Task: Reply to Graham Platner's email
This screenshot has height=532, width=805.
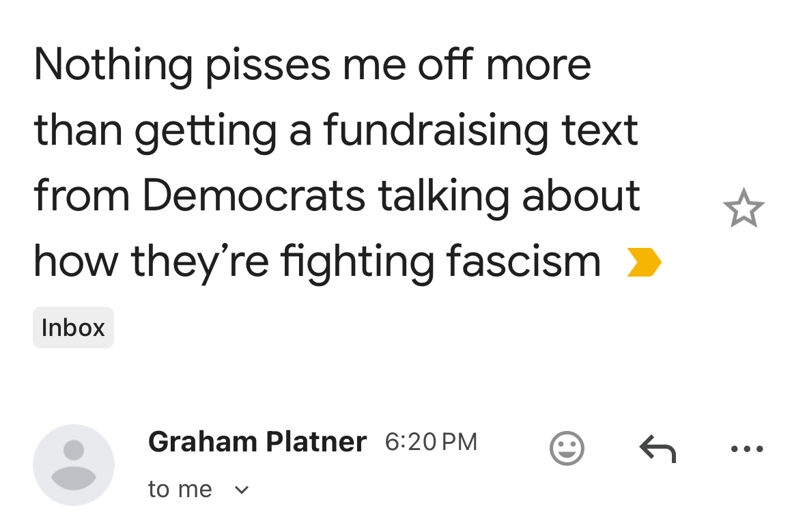Action: [658, 449]
